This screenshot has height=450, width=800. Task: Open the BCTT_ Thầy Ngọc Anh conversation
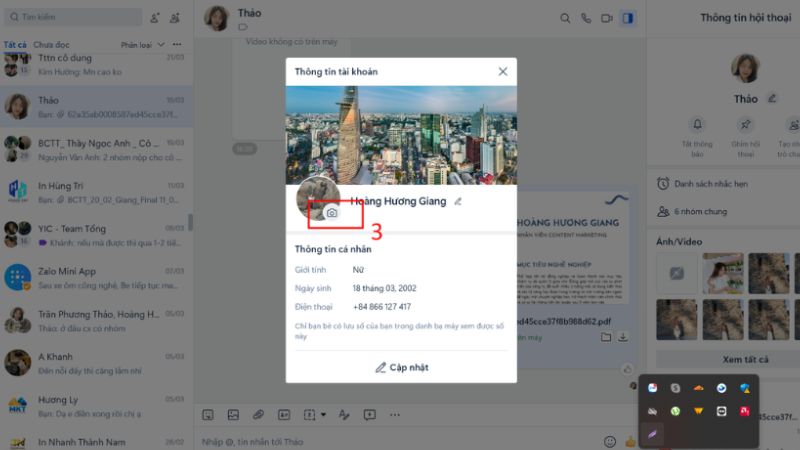96,149
